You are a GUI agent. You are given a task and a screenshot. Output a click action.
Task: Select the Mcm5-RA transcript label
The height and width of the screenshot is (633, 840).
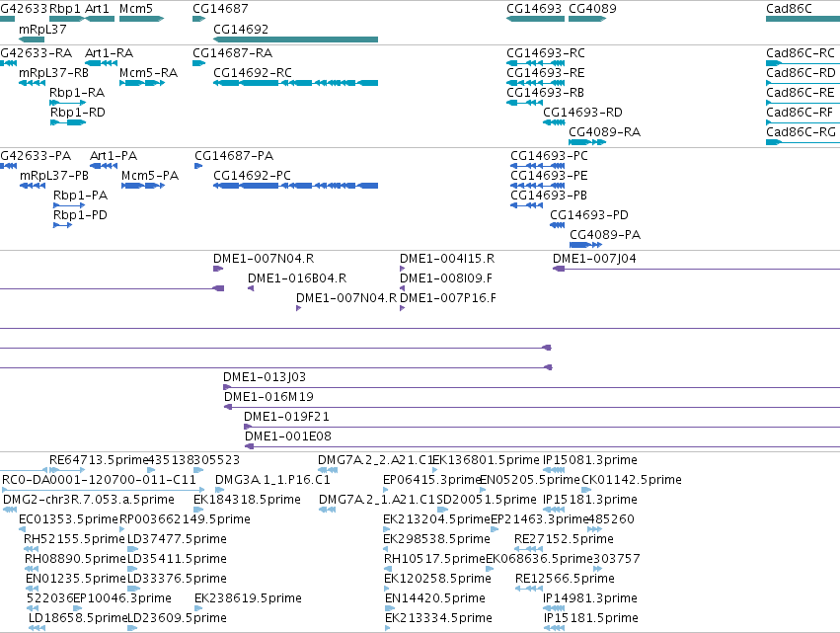pyautogui.click(x=148, y=73)
